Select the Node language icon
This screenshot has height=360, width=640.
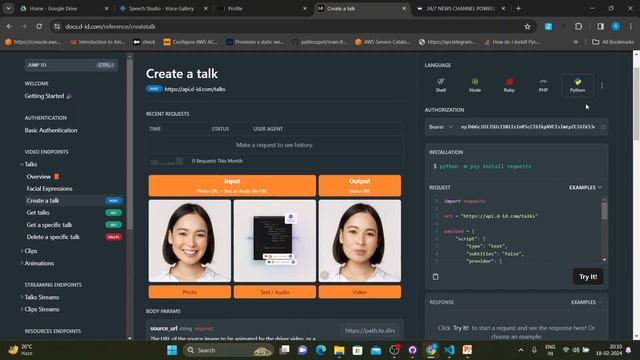pyautogui.click(x=475, y=85)
